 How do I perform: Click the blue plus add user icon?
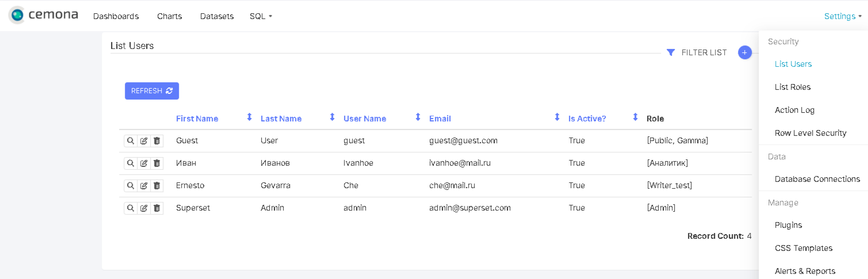pyautogui.click(x=745, y=52)
